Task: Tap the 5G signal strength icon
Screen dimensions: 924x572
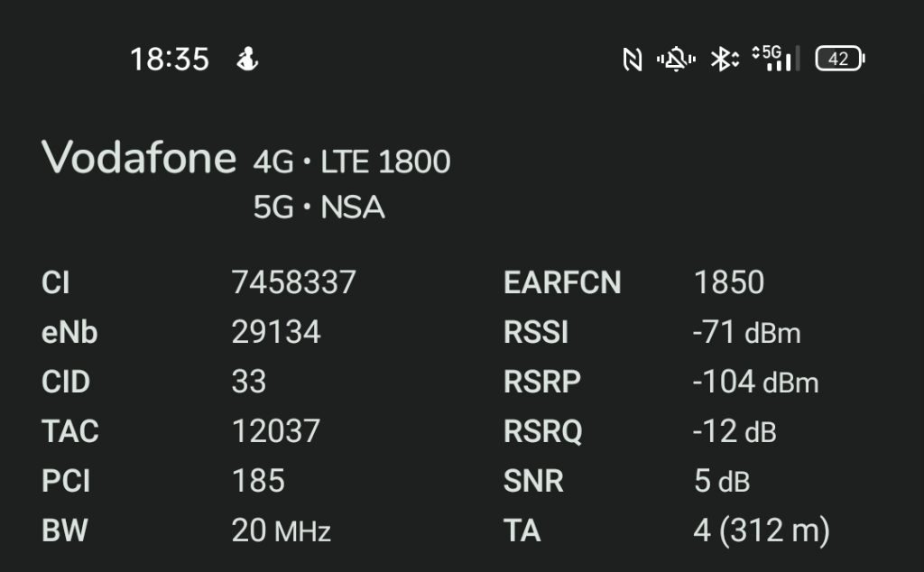Action: (x=775, y=59)
